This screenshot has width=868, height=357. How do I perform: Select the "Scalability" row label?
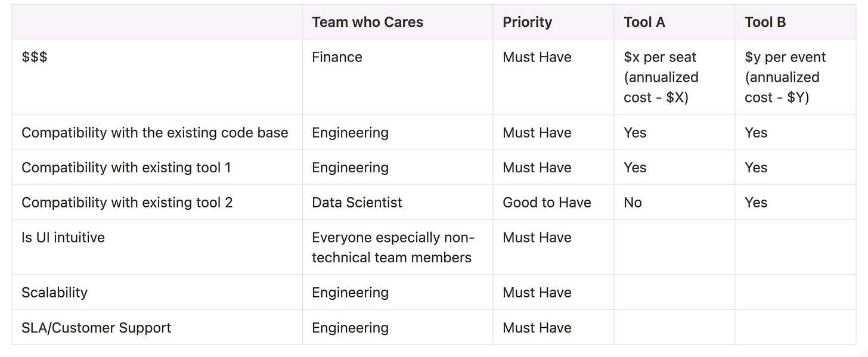[x=54, y=293]
